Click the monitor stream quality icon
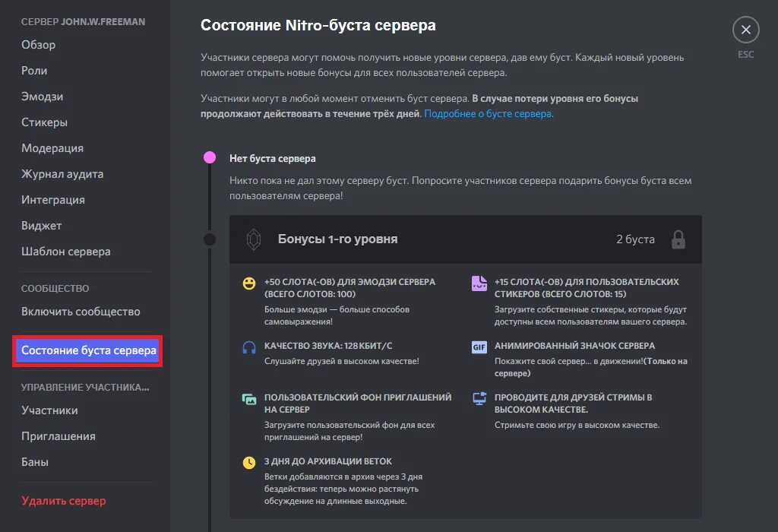 click(x=479, y=398)
